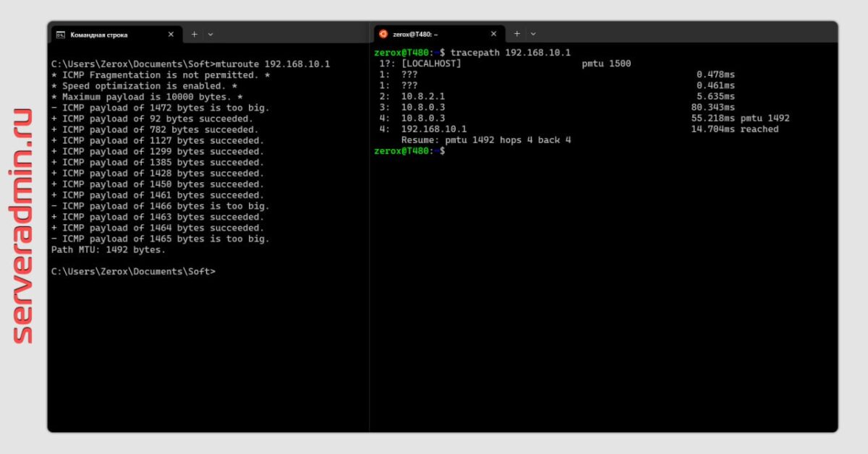Open a new tab in the Ubuntu terminal

point(517,33)
